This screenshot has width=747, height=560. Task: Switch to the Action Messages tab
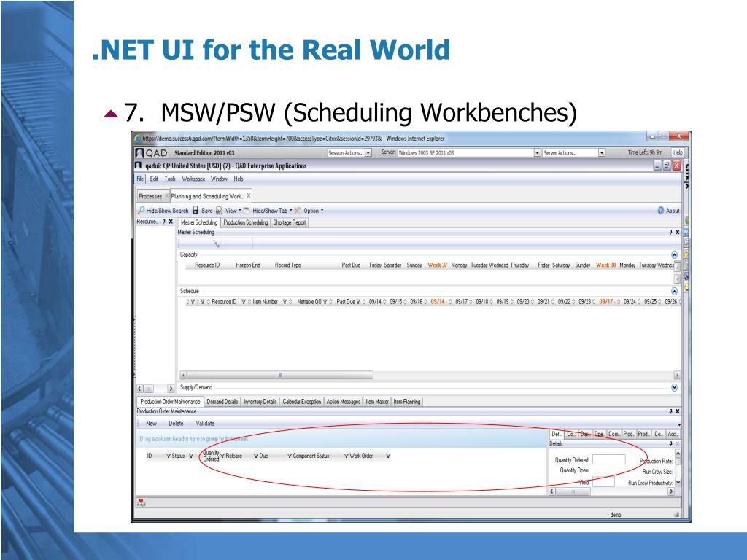tap(344, 402)
